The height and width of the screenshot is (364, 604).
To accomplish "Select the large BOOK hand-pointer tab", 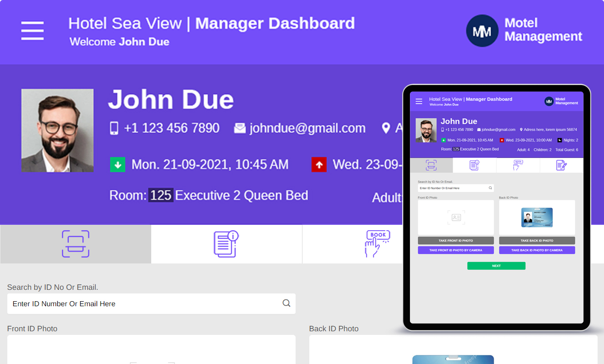I will click(x=378, y=244).
